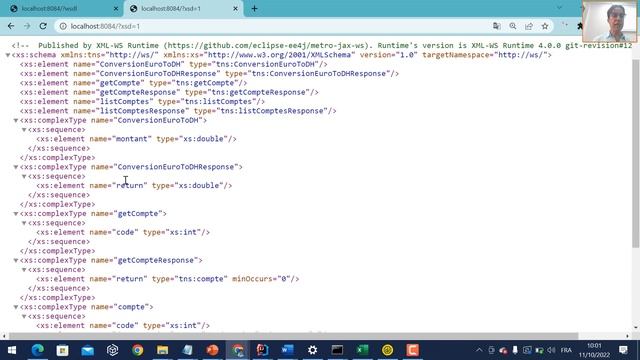
Task: Click the element line name="listComptes"
Action: coord(142,102)
